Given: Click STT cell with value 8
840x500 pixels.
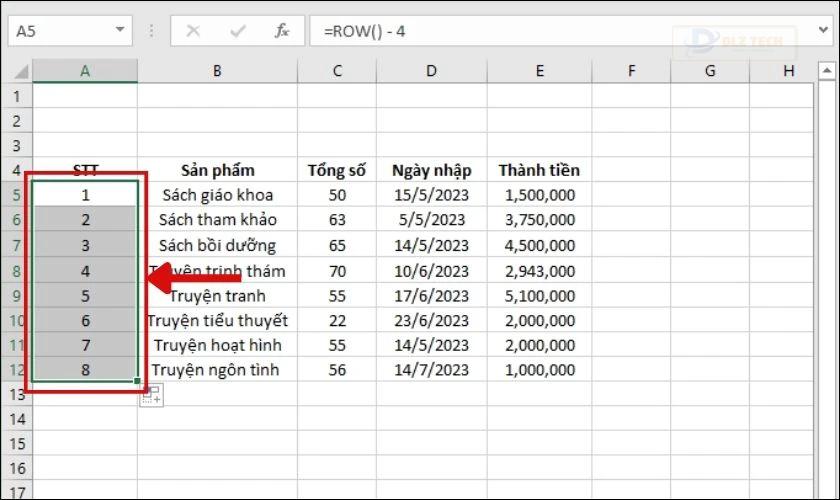Looking at the screenshot, I should tap(85, 369).
